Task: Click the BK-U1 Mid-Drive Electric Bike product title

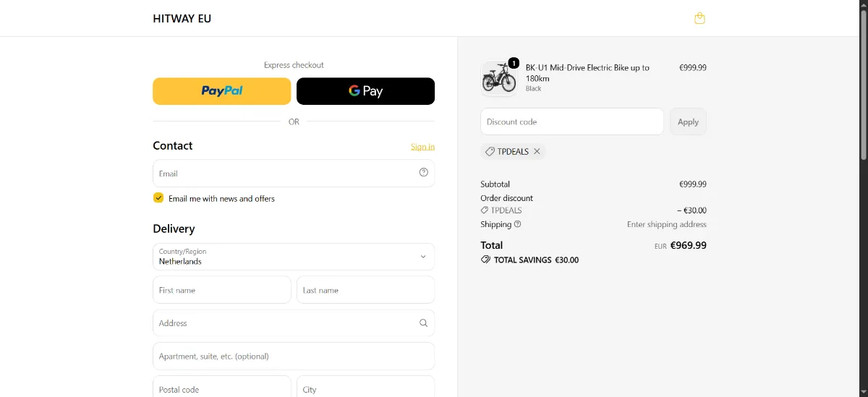Action: point(587,73)
